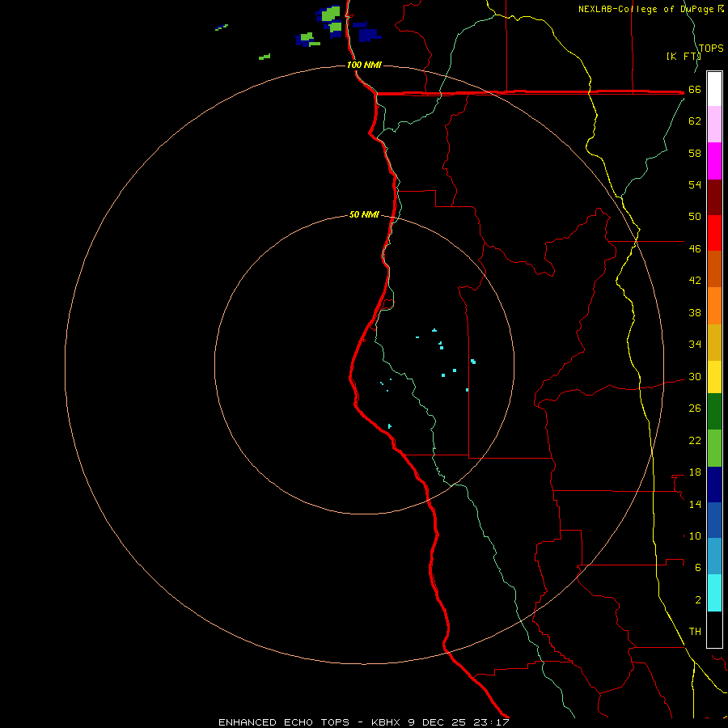The image size is (728, 728).
Task: Click the gold 38 kft legend swatch
Action: coord(714,342)
